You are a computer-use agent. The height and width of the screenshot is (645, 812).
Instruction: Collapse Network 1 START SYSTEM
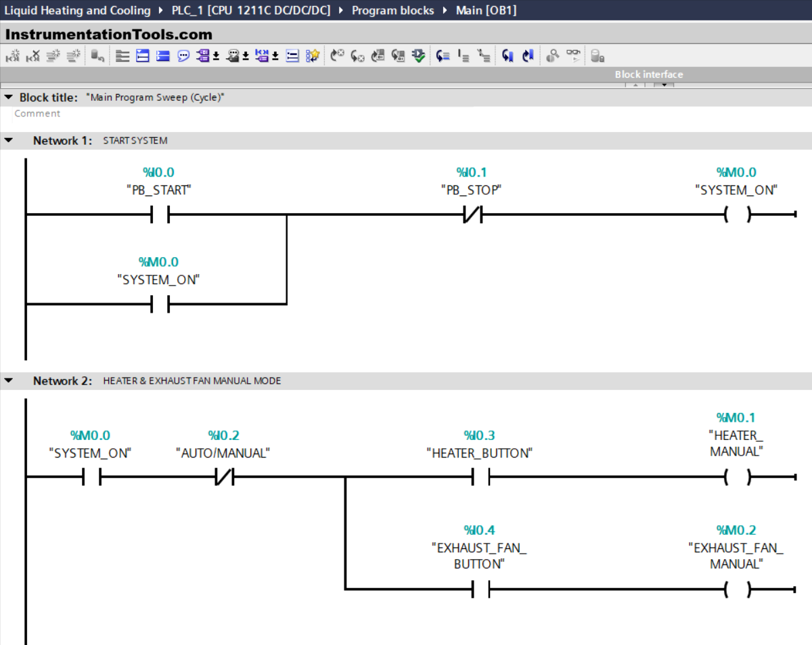pos(8,141)
